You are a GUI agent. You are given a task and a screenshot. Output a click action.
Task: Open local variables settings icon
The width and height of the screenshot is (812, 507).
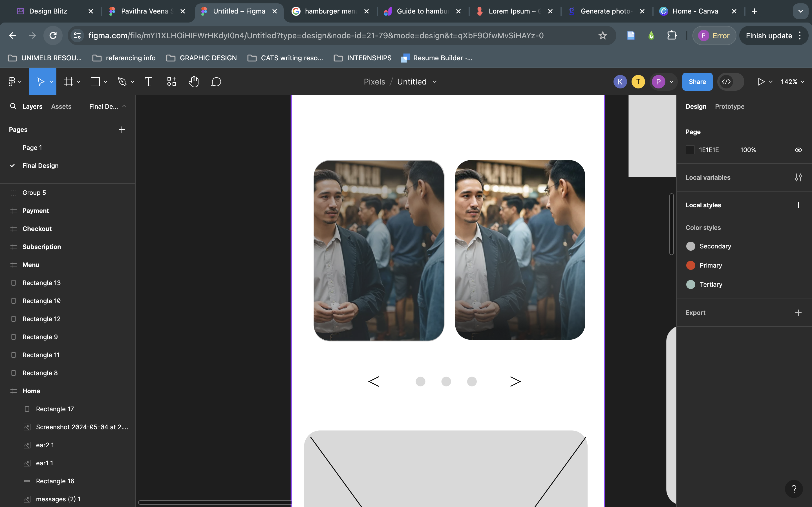[798, 177]
